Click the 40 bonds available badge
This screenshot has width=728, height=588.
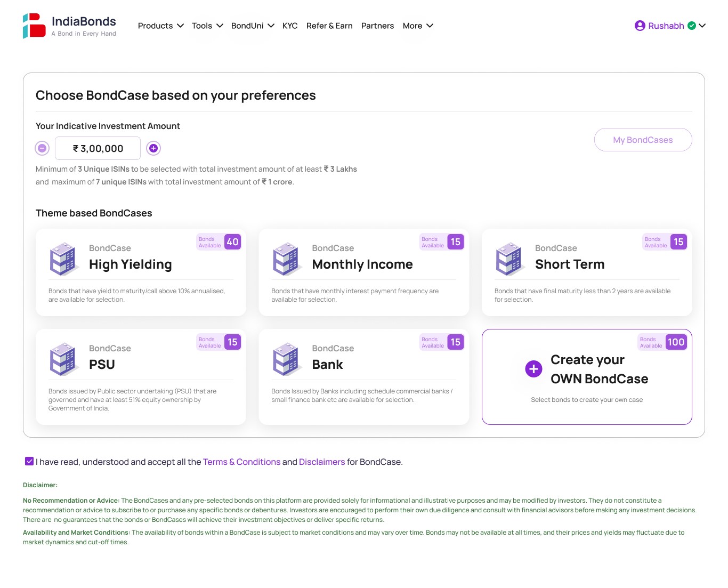[x=219, y=242]
